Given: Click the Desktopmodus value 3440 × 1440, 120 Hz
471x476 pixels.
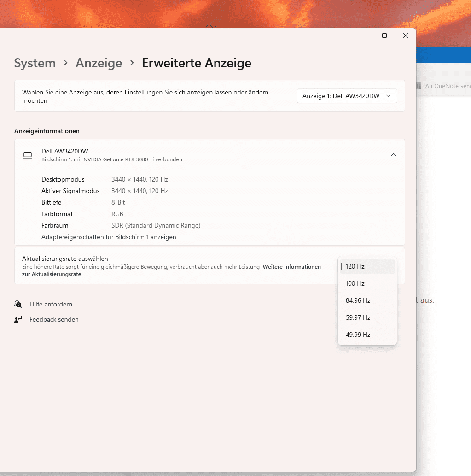Looking at the screenshot, I should click(x=140, y=179).
